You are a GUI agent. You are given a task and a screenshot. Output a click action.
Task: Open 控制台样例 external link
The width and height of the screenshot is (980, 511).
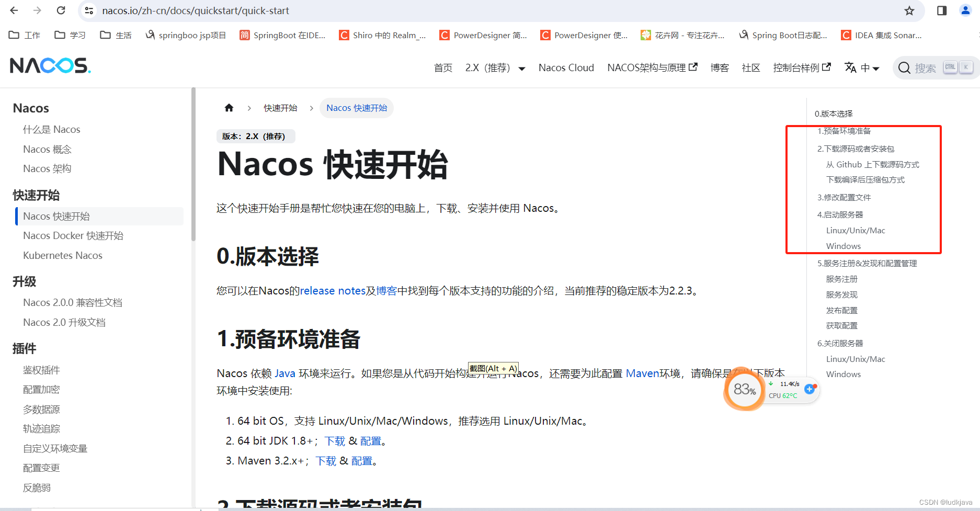coord(802,67)
